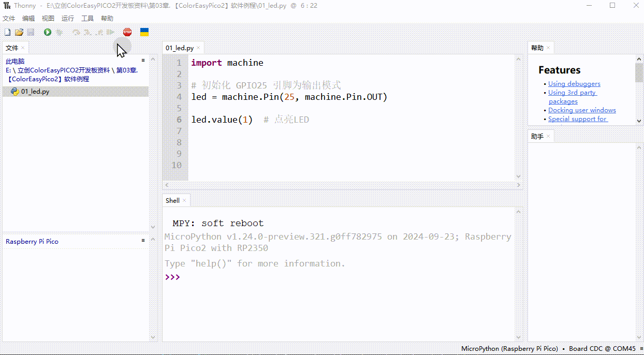Click the code line led.value(1)

coord(222,120)
